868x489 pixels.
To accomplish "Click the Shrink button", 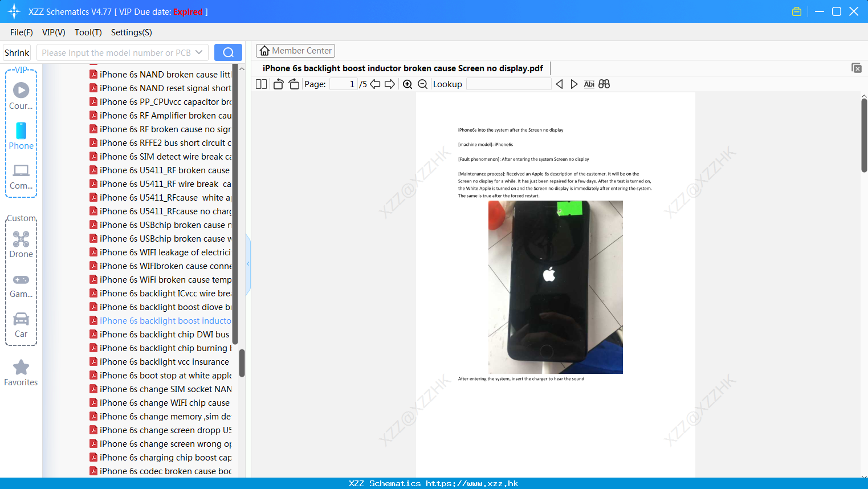I will [x=17, y=52].
